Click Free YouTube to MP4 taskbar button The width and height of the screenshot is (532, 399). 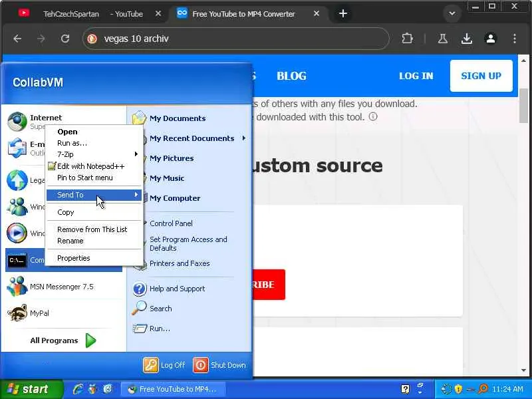173,389
